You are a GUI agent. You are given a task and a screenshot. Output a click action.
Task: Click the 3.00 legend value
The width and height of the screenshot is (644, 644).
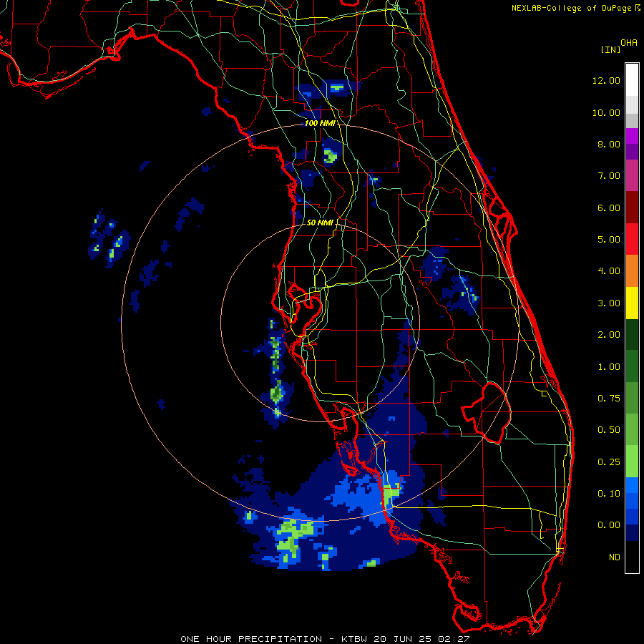point(609,303)
